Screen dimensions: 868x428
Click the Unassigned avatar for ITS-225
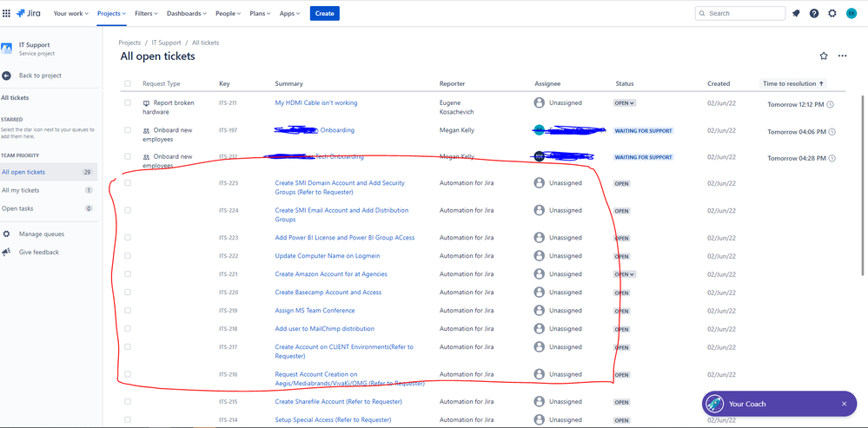(x=540, y=183)
